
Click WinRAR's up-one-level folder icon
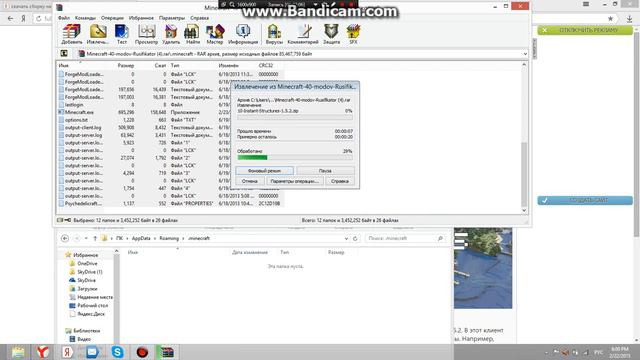[x=64, y=53]
